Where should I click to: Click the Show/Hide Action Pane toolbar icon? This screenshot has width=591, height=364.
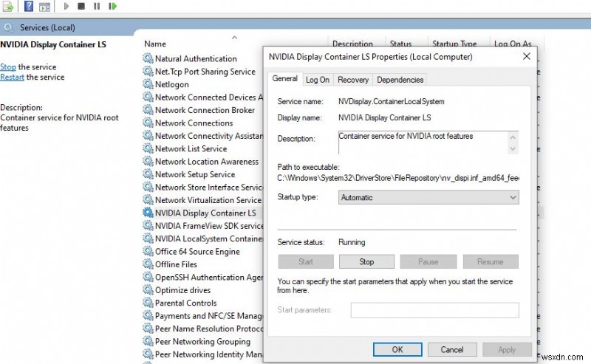[44, 7]
